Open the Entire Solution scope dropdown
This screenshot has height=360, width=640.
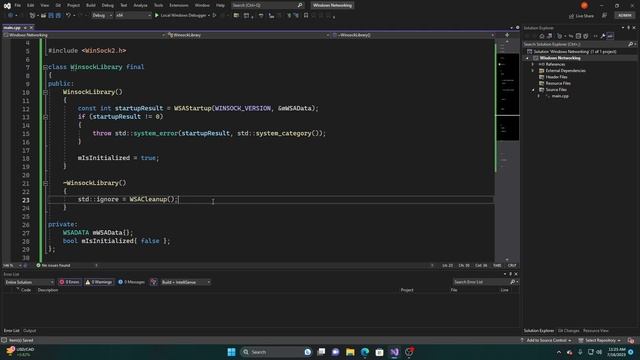point(29,282)
